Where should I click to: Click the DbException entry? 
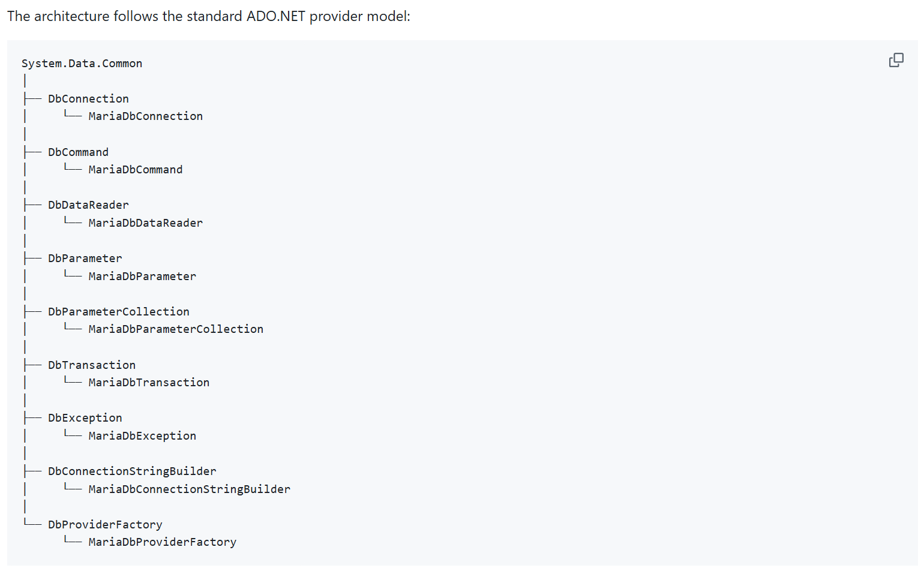[85, 418]
